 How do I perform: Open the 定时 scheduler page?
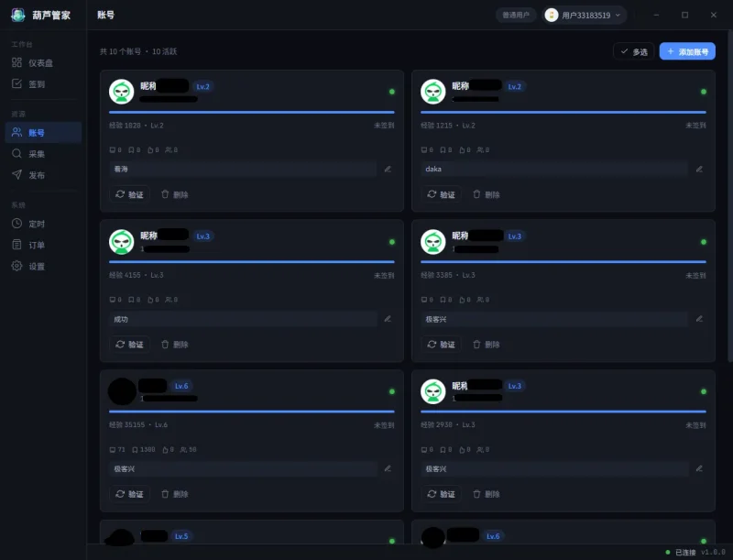click(43, 224)
